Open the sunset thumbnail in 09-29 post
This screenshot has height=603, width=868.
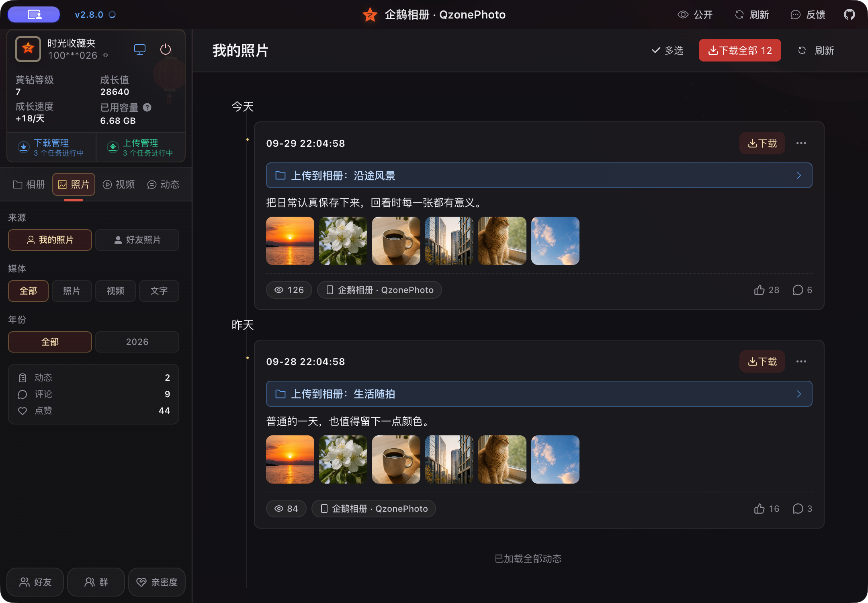point(290,241)
